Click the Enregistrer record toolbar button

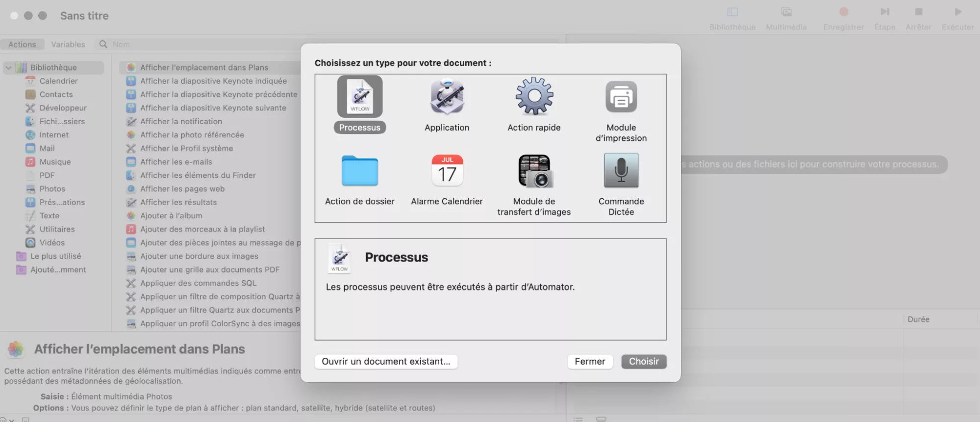(843, 17)
